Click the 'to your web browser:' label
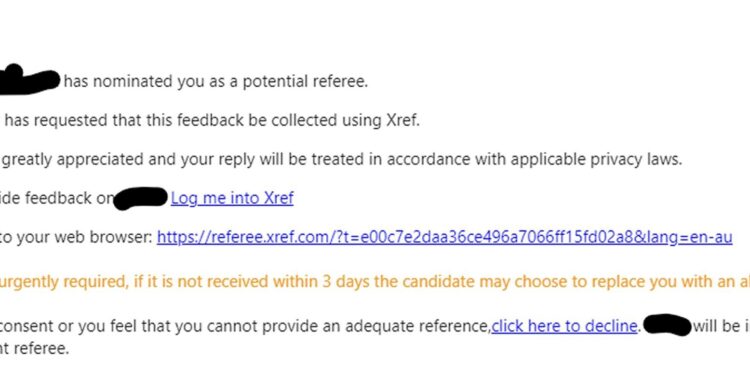Screen dimensions: 750x375 click(77, 237)
